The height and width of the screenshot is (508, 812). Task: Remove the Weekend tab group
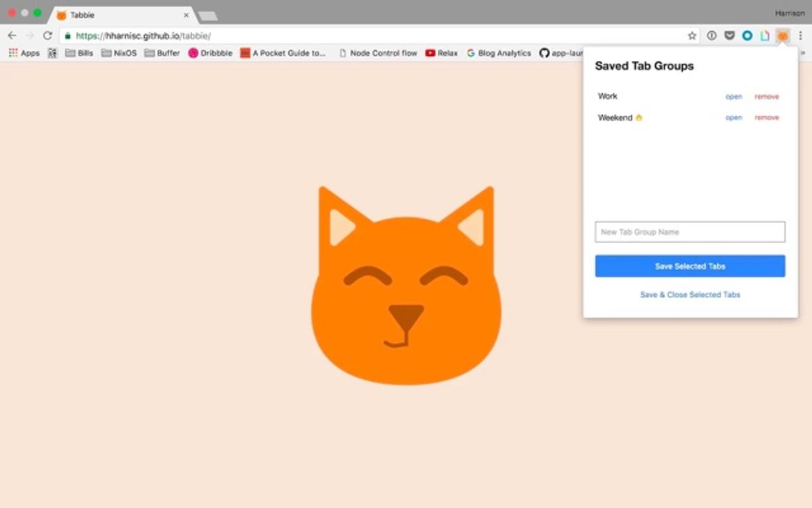tap(767, 118)
